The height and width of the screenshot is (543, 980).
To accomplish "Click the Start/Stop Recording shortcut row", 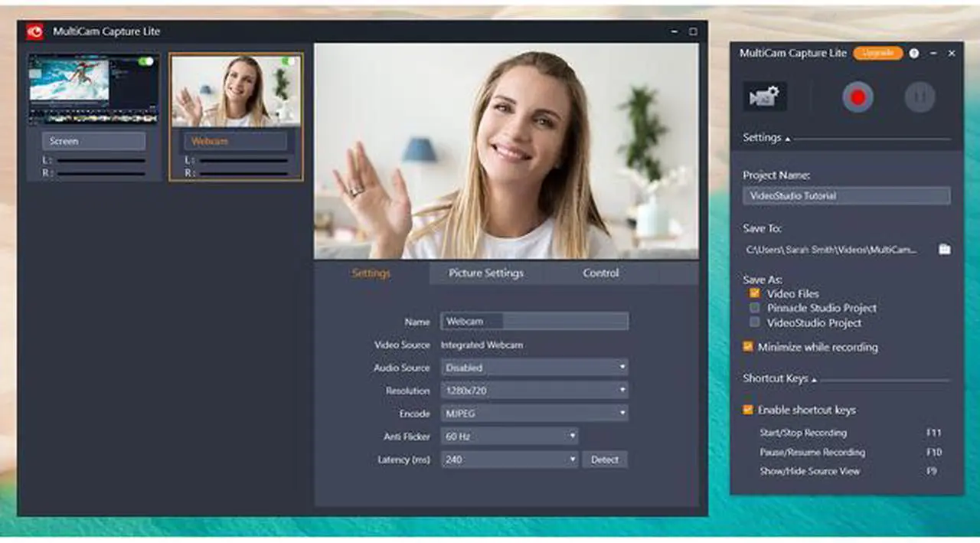I will tap(851, 433).
